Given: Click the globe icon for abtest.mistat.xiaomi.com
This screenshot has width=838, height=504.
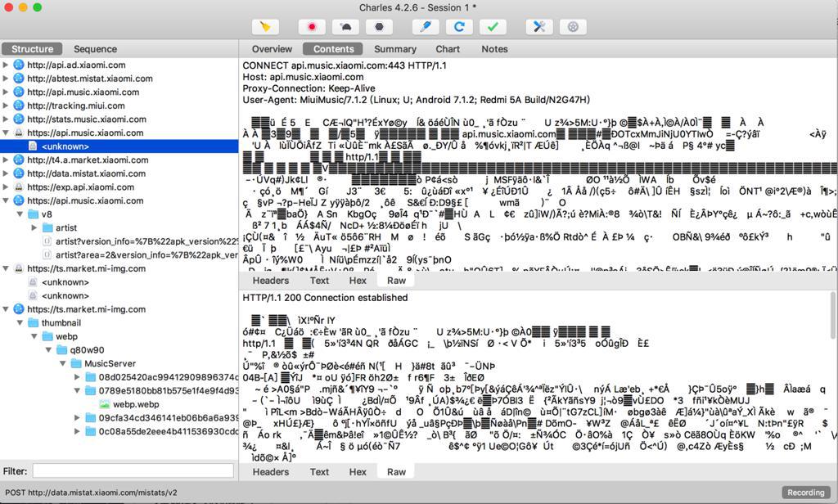Looking at the screenshot, I should pos(19,78).
